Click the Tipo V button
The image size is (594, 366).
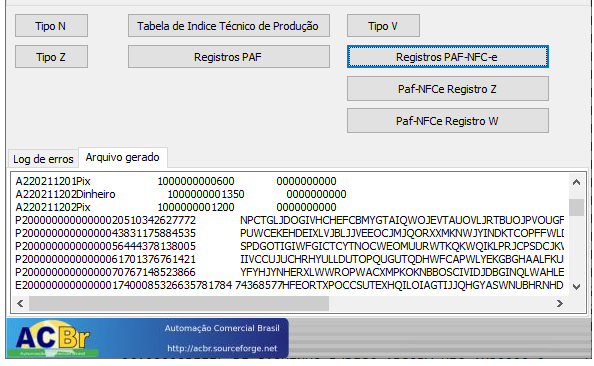coord(383,26)
